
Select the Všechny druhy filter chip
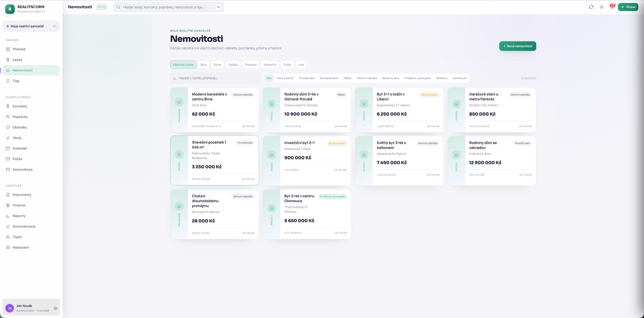(183, 65)
